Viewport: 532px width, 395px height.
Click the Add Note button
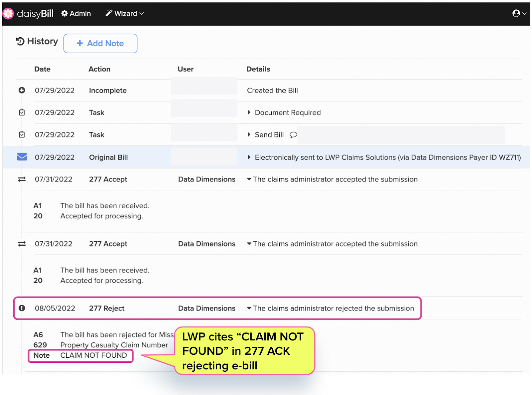click(x=100, y=43)
